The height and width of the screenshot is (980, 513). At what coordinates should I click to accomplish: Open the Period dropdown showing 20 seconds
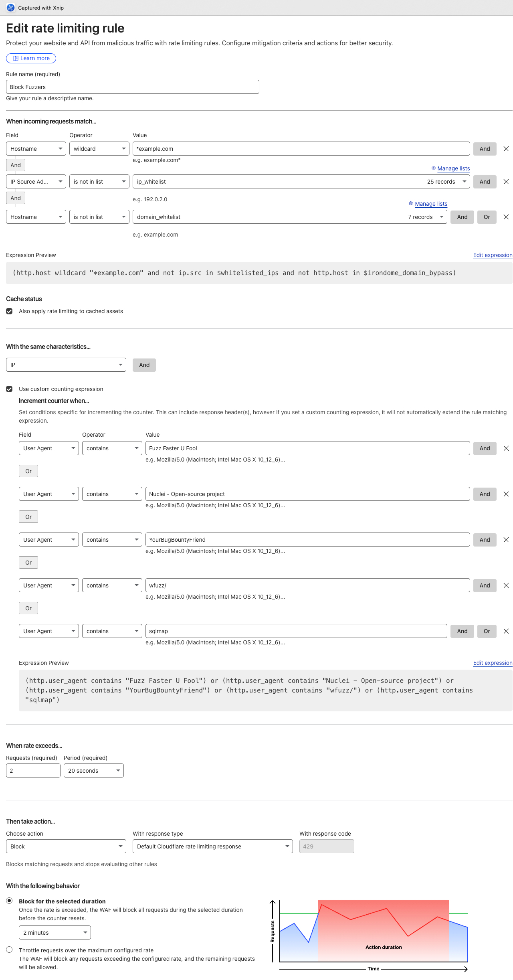point(93,771)
